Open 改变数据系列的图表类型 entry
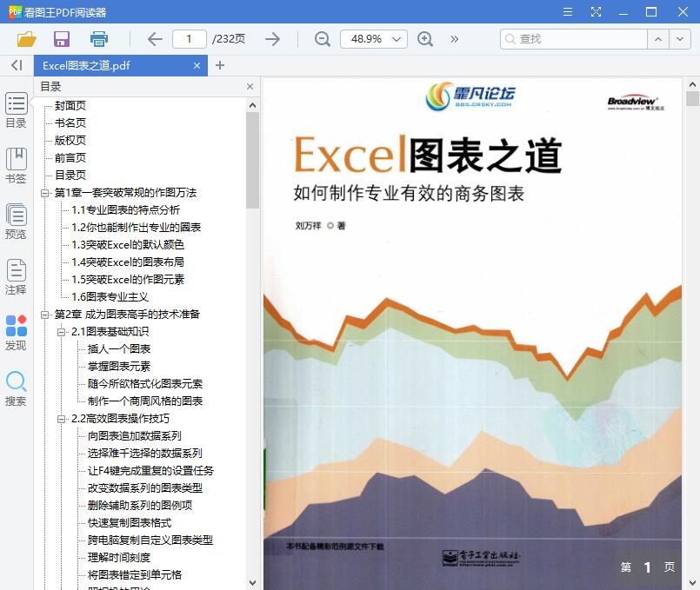This screenshot has width=700, height=590. click(x=145, y=488)
